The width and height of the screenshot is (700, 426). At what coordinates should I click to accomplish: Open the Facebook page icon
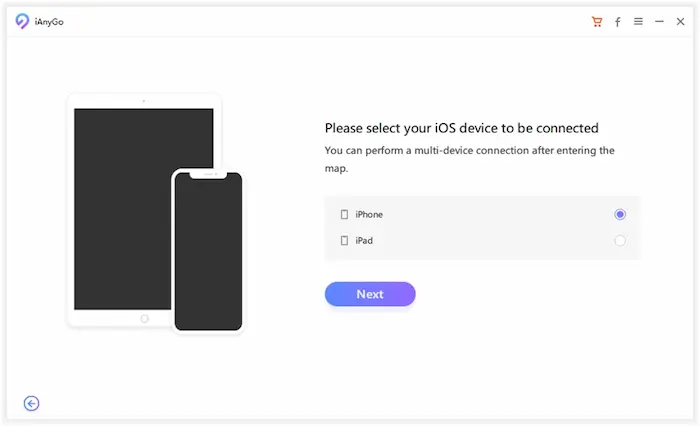click(617, 22)
